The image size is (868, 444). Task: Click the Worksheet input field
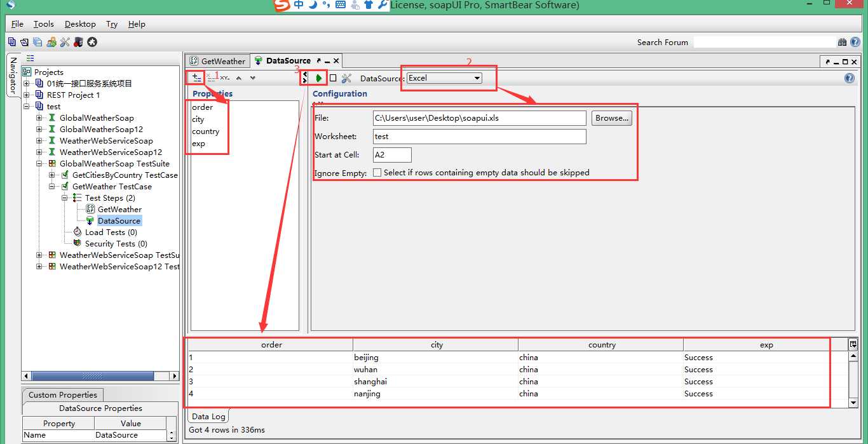point(480,137)
